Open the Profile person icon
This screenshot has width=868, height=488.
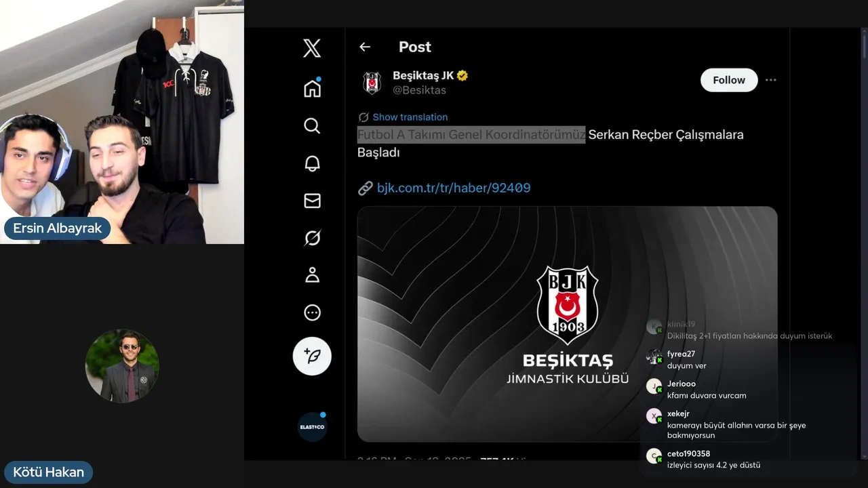[312, 275]
